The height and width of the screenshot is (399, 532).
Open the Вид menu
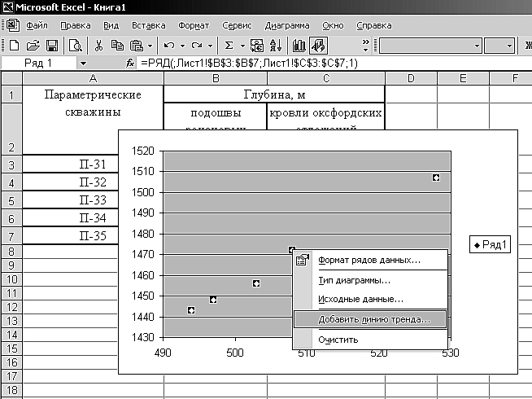pos(111,25)
